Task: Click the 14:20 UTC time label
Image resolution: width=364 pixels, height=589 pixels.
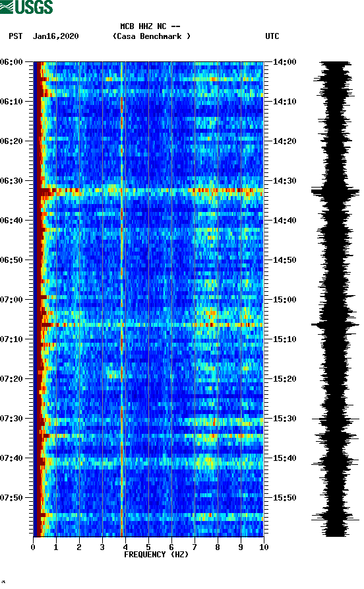Action: pos(284,141)
